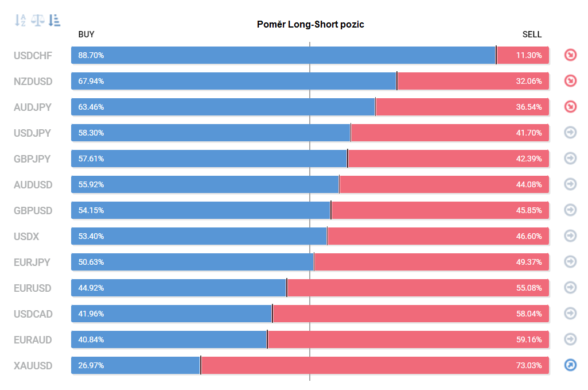Click the blue 88.70% buy bar for USDCHF
This screenshot has height=390, width=588.
click(283, 55)
